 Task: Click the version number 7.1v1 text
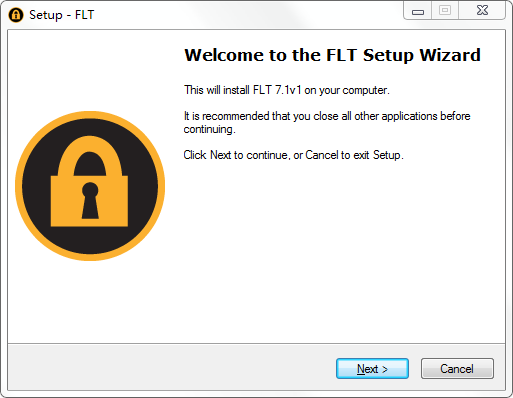288,90
